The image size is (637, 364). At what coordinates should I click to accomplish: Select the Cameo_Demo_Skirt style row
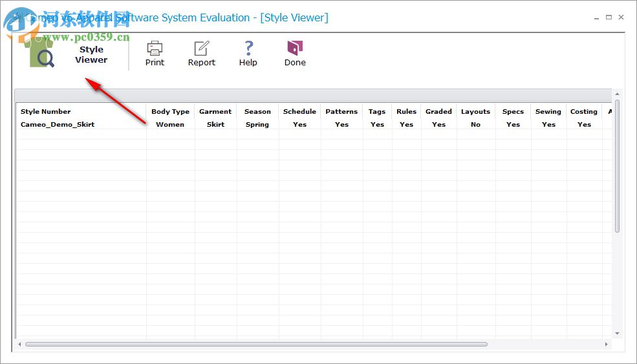[x=314, y=124]
